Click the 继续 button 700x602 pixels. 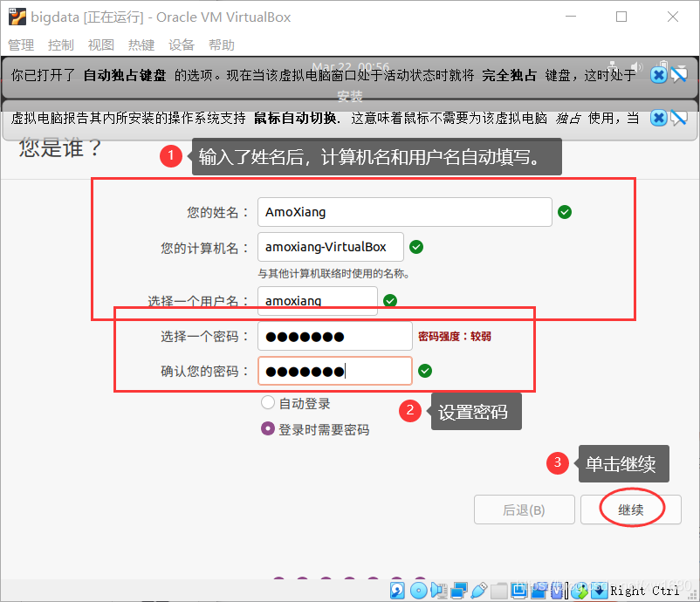[x=631, y=510]
